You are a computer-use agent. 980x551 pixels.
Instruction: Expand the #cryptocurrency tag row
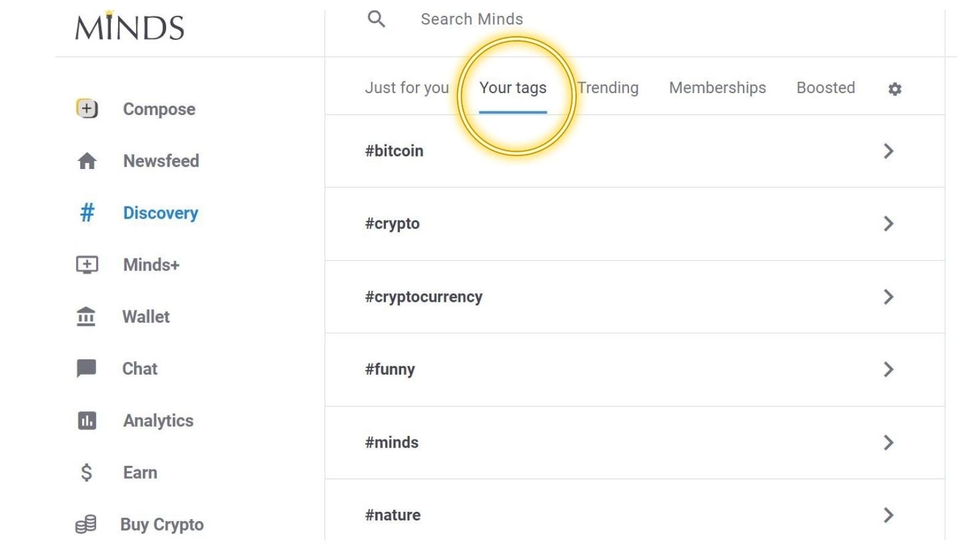[x=888, y=297]
